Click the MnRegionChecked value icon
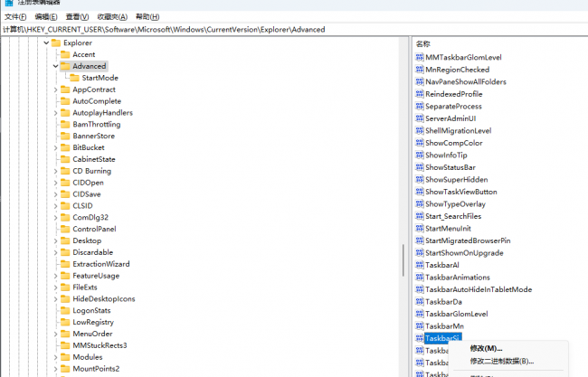Screen dimensions: 588x377 click(420, 70)
